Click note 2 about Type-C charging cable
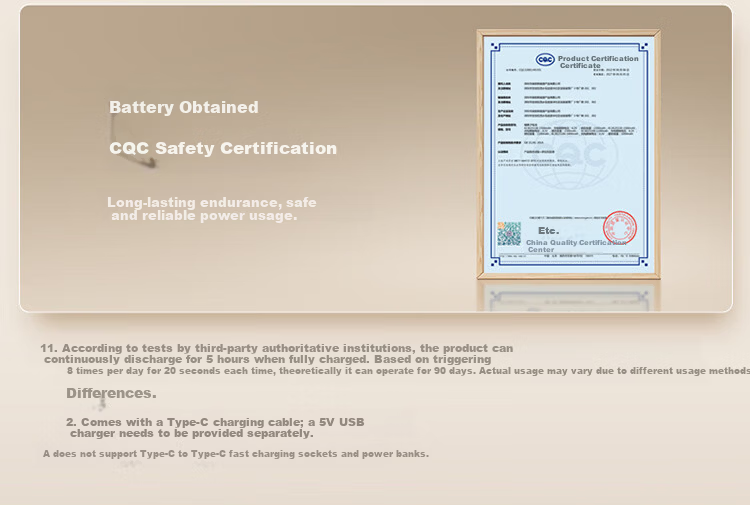Viewport: 750px width, 505px height. (x=215, y=428)
